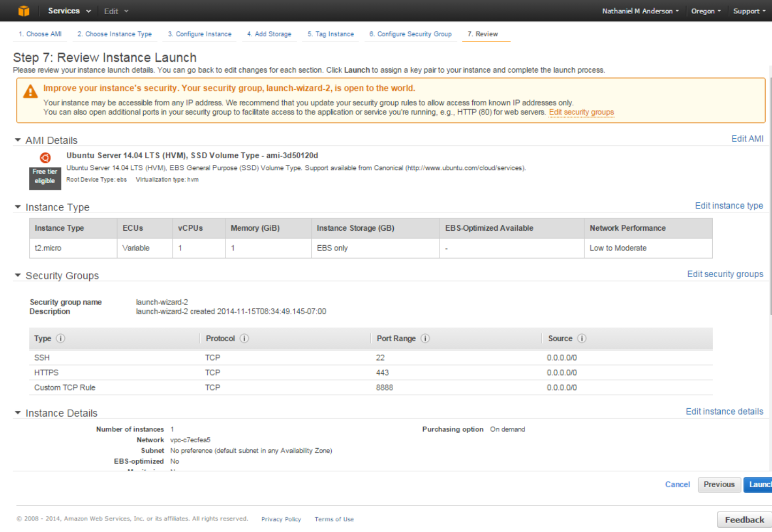This screenshot has width=772, height=532.
Task: Click the t2.micro instance type cell
Action: pyautogui.click(x=73, y=248)
